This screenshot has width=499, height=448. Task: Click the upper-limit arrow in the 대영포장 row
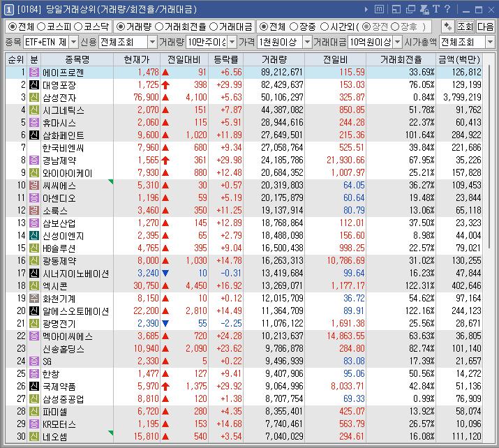point(165,85)
